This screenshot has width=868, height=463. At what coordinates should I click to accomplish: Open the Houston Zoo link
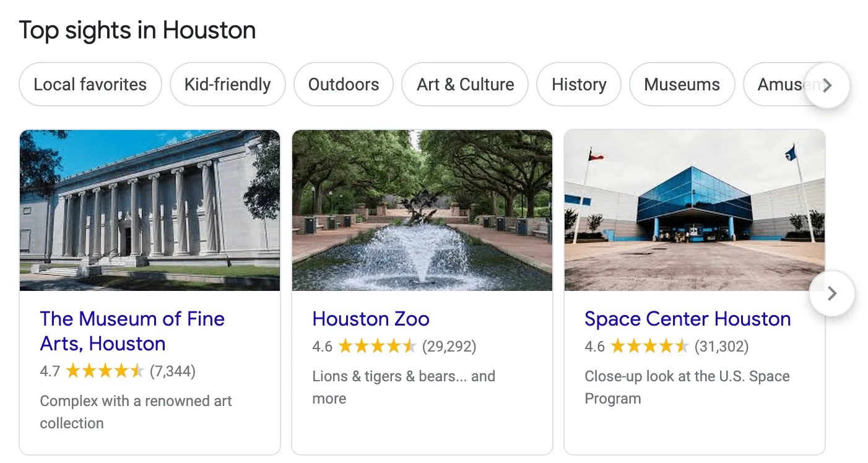point(371,319)
